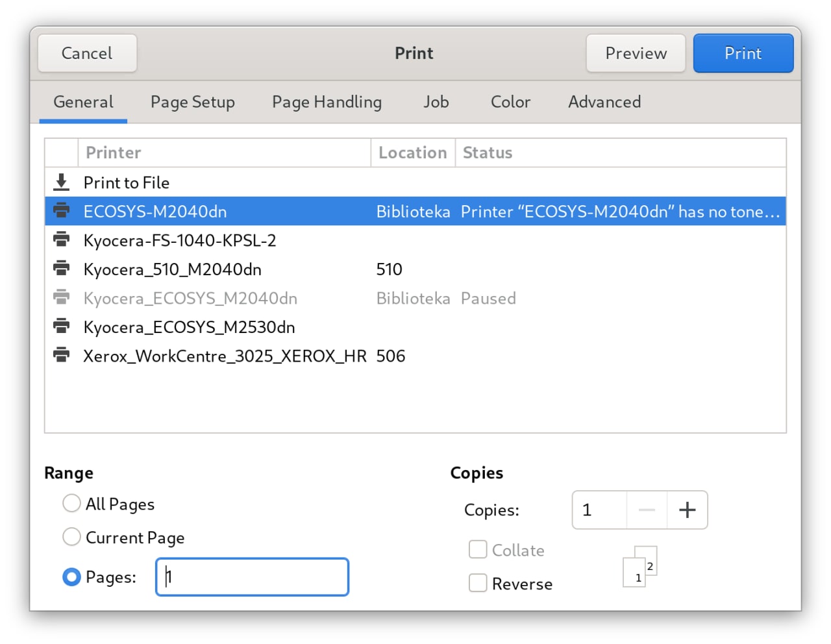The image size is (831, 644).
Task: Click the Copies number field
Action: point(599,510)
